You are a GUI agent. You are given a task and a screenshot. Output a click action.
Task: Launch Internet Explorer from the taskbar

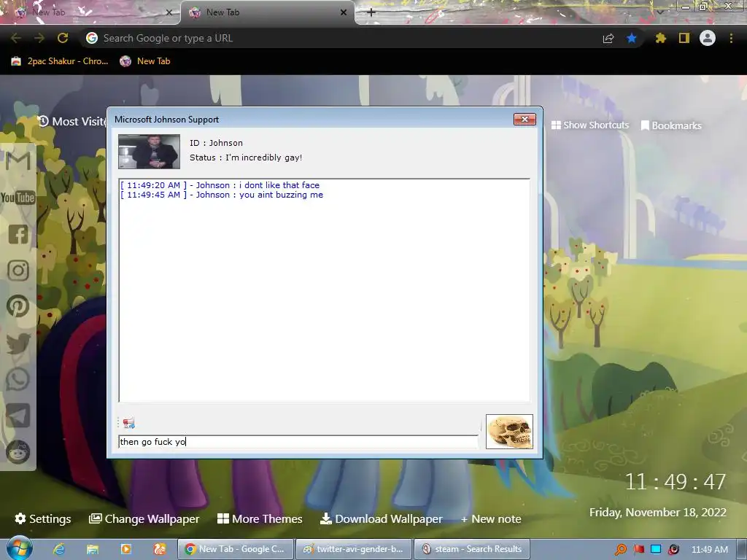59,549
